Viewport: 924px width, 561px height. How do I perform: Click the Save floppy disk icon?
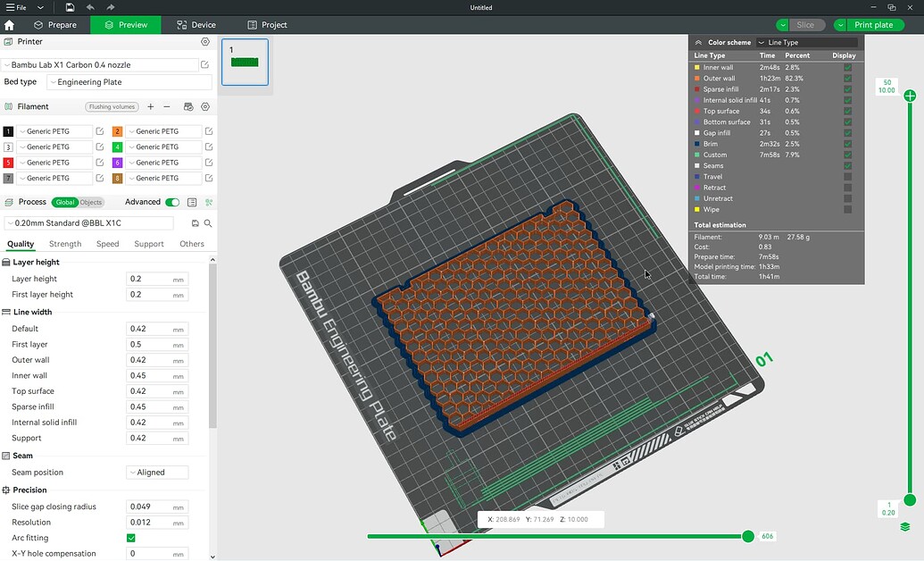pos(70,7)
